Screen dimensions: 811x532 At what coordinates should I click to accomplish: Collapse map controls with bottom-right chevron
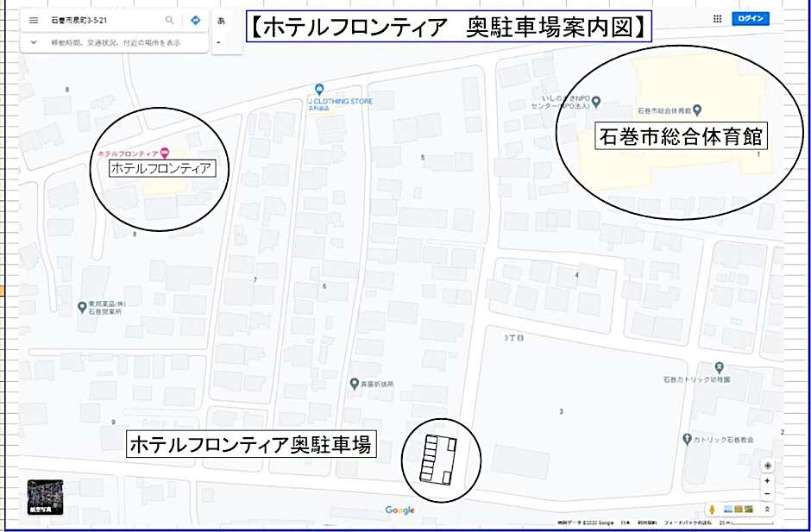coord(768,508)
